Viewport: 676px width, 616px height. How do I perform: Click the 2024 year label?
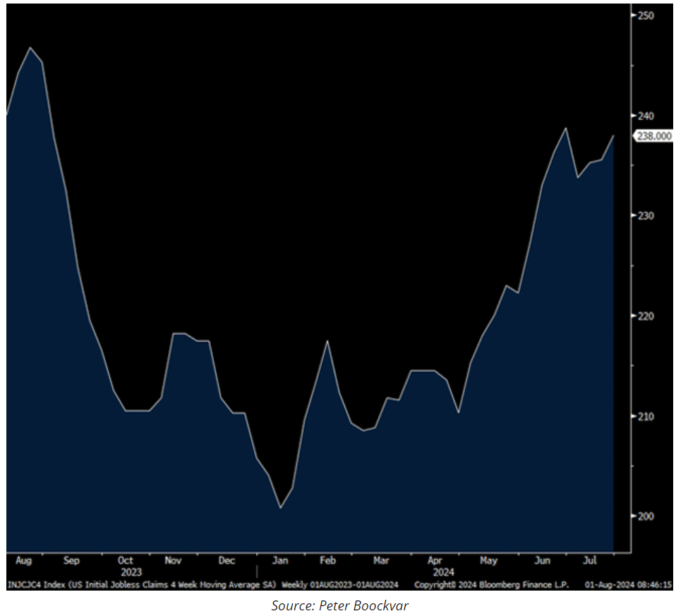coord(444,572)
